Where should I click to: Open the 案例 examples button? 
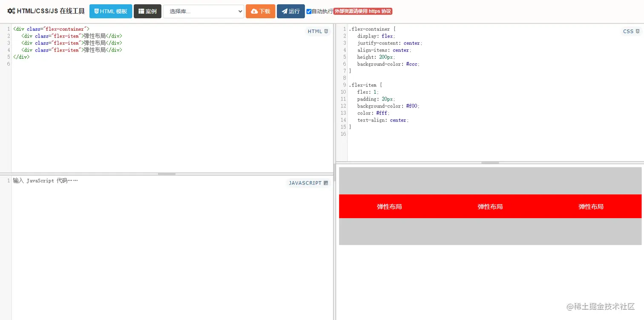tap(147, 12)
